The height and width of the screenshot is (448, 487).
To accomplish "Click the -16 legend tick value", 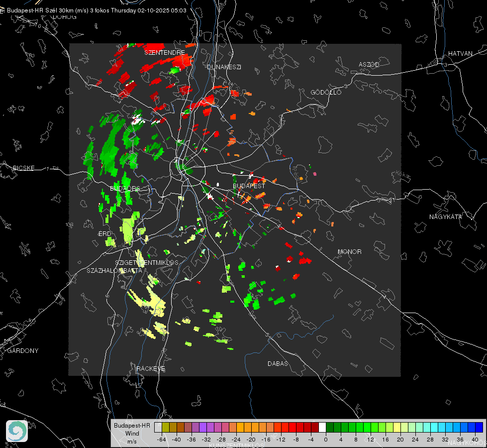I will [266, 440].
